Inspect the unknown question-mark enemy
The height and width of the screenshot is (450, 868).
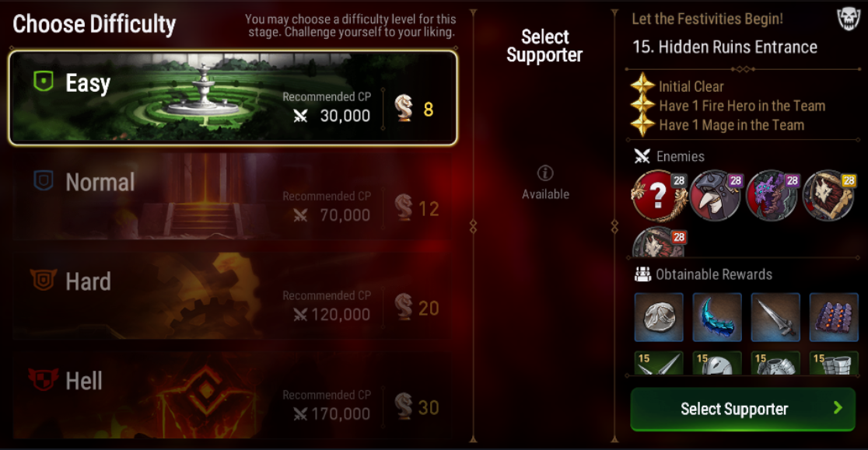click(659, 196)
